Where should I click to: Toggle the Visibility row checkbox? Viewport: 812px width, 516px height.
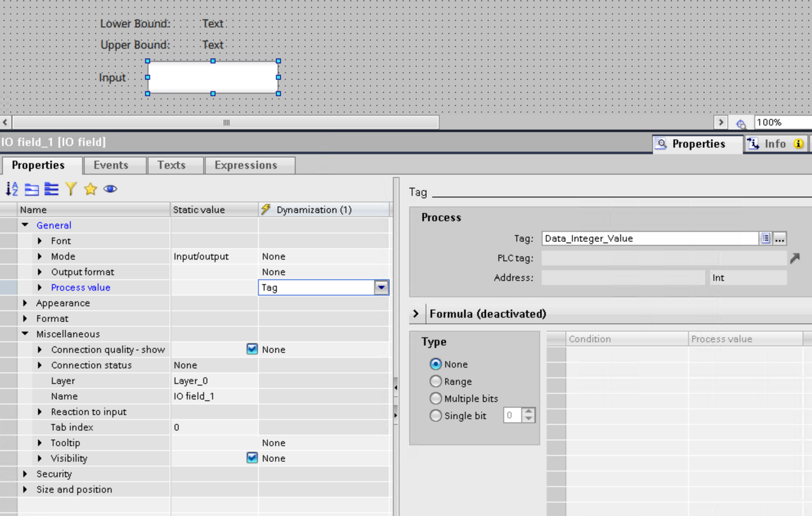(x=252, y=458)
